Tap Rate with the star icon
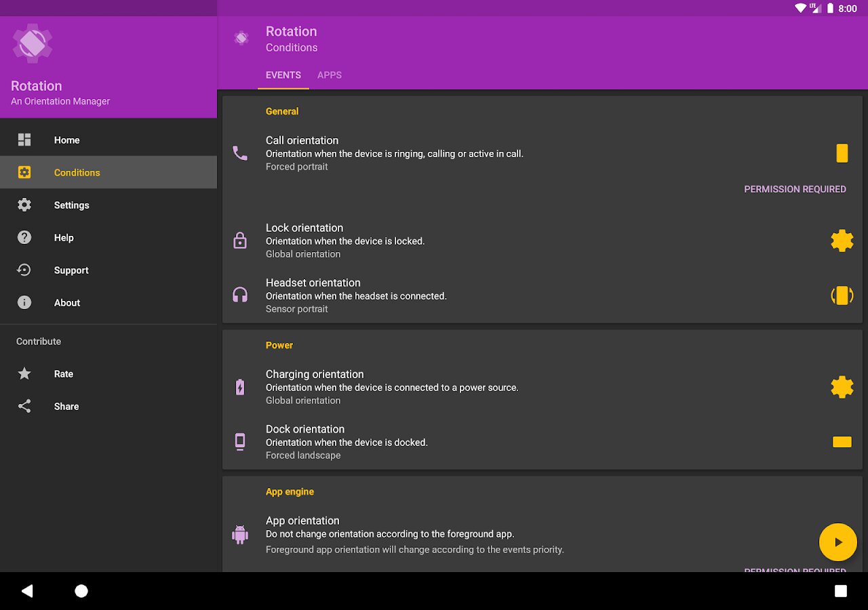 (108, 373)
